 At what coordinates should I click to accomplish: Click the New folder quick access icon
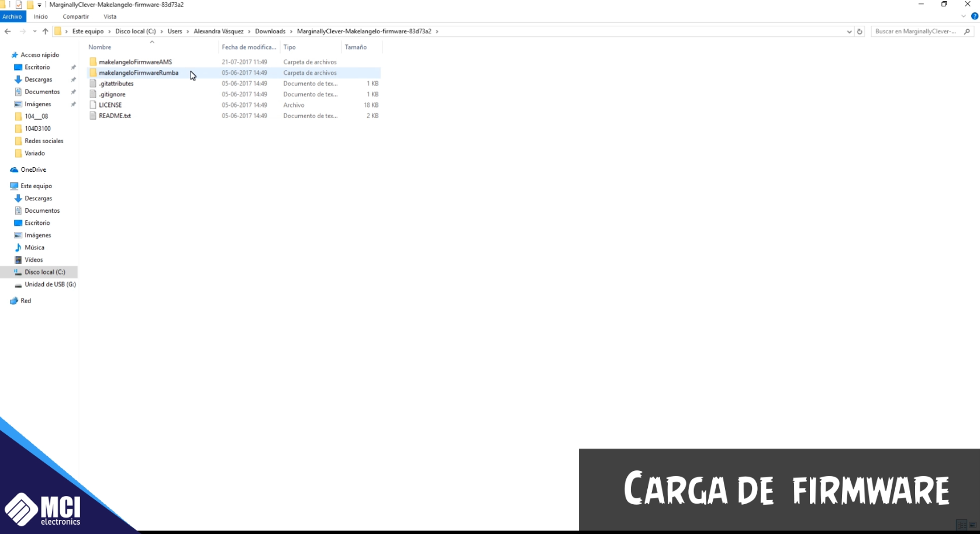(x=30, y=5)
